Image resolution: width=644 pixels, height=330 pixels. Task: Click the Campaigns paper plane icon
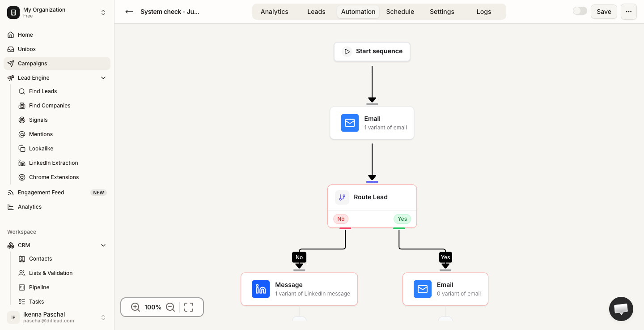[11, 64]
